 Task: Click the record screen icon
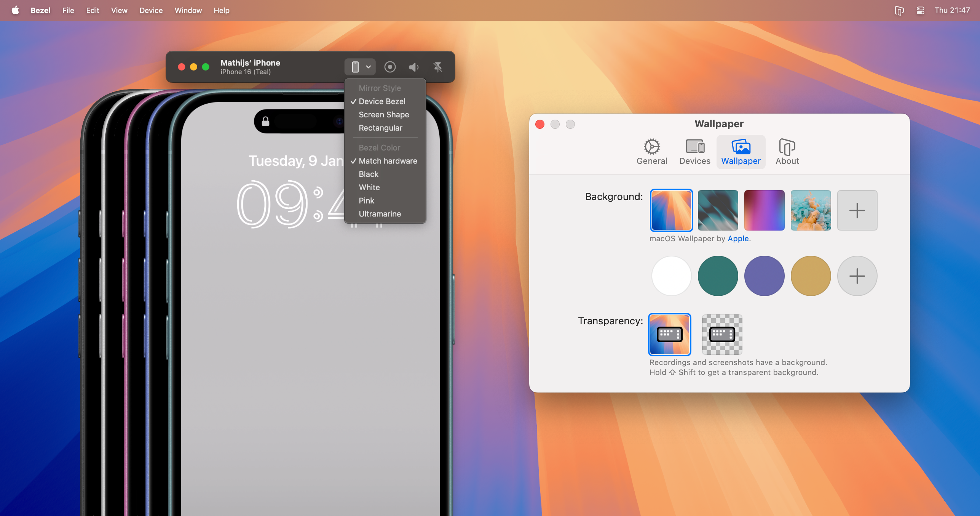point(389,67)
